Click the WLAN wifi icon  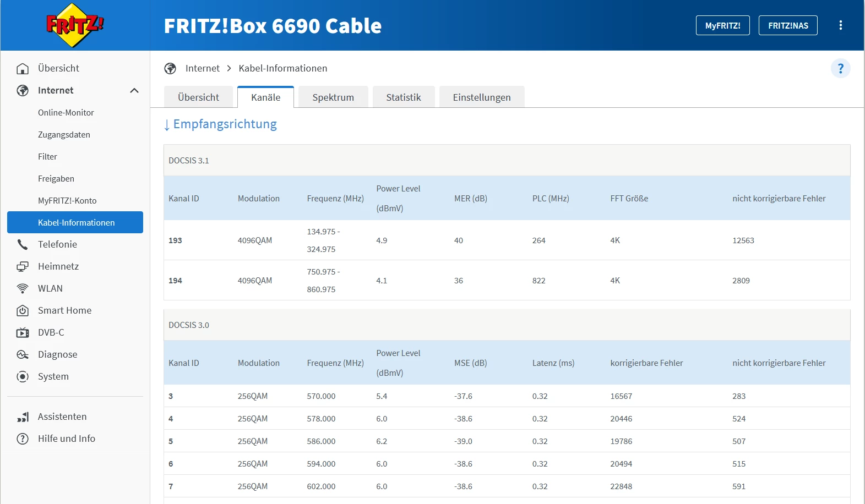coord(23,288)
